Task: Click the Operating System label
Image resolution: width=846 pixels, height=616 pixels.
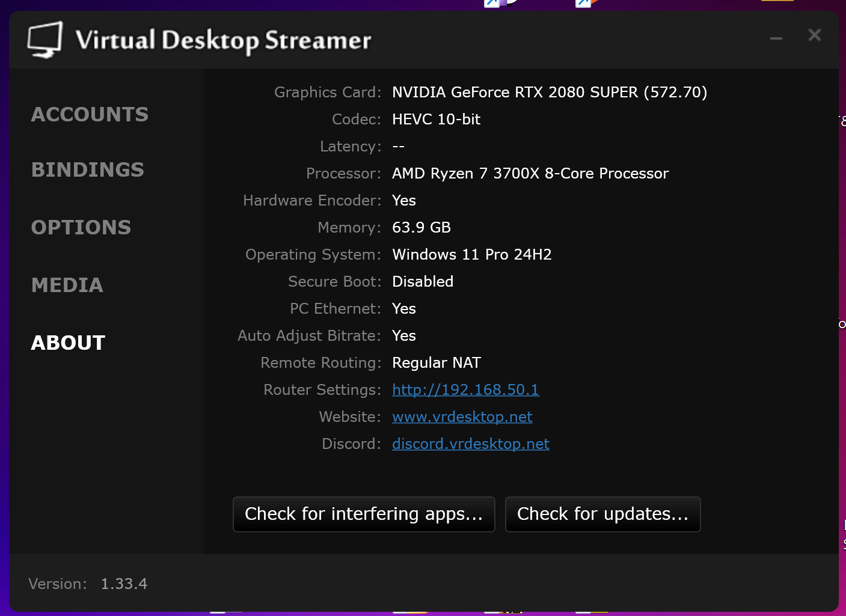Action: [313, 254]
